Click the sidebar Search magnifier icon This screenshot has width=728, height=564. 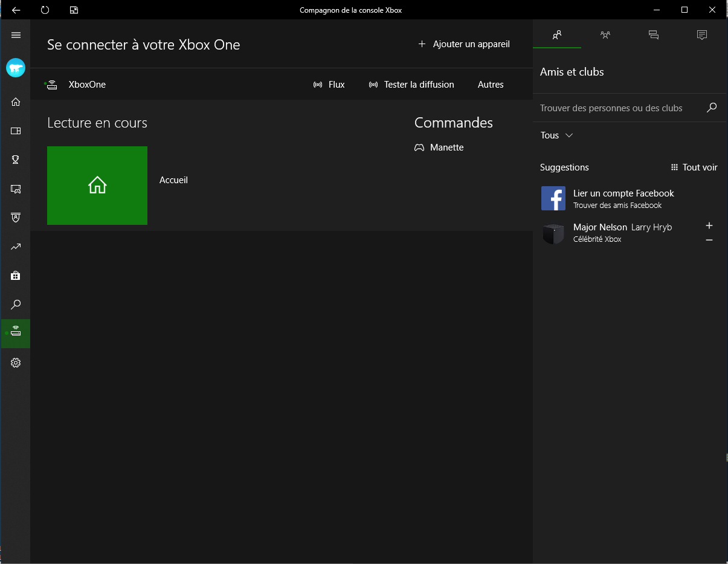point(16,305)
